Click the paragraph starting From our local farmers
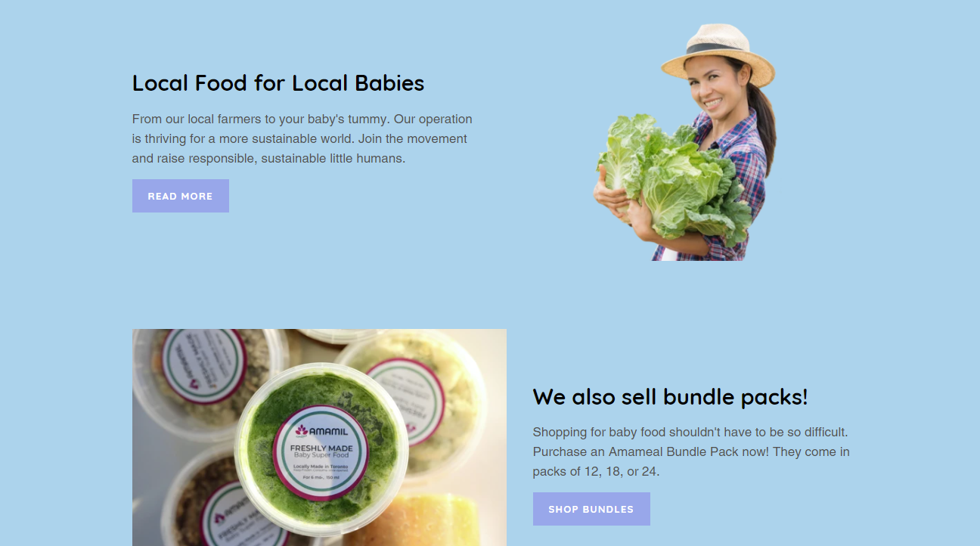 pos(302,138)
